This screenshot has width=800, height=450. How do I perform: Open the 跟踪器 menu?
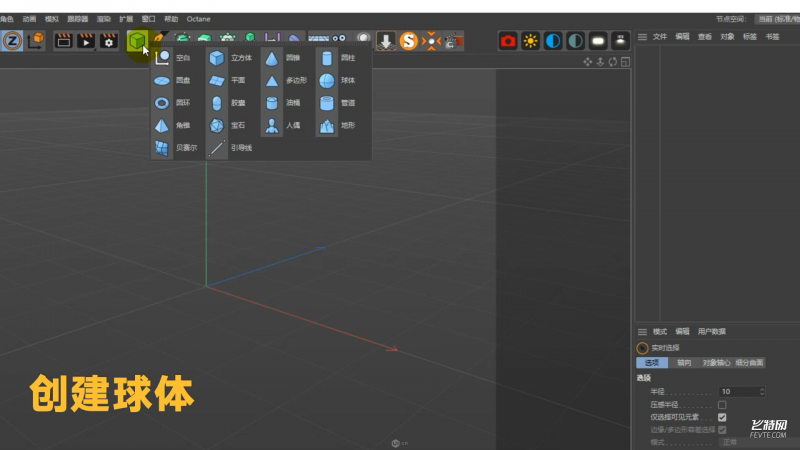pos(78,19)
